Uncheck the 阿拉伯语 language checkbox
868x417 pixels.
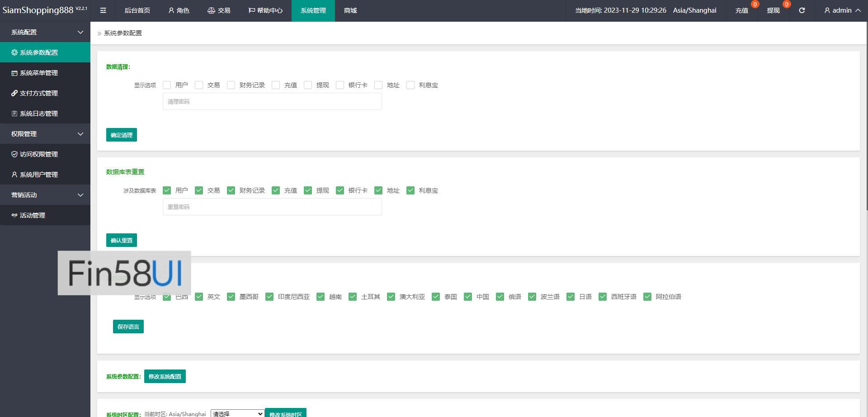point(647,297)
